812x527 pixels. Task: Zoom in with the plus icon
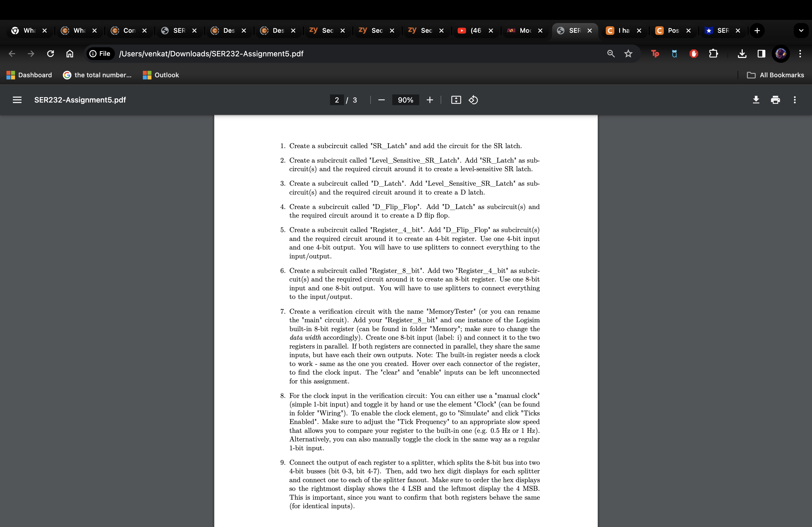click(430, 100)
